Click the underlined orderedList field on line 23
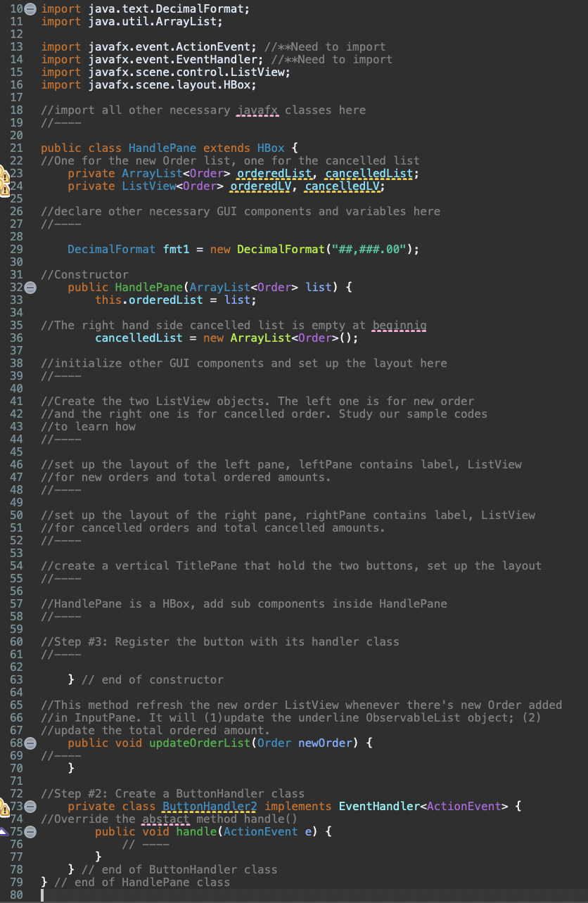Image resolution: width=588 pixels, height=903 pixels. 274,173
